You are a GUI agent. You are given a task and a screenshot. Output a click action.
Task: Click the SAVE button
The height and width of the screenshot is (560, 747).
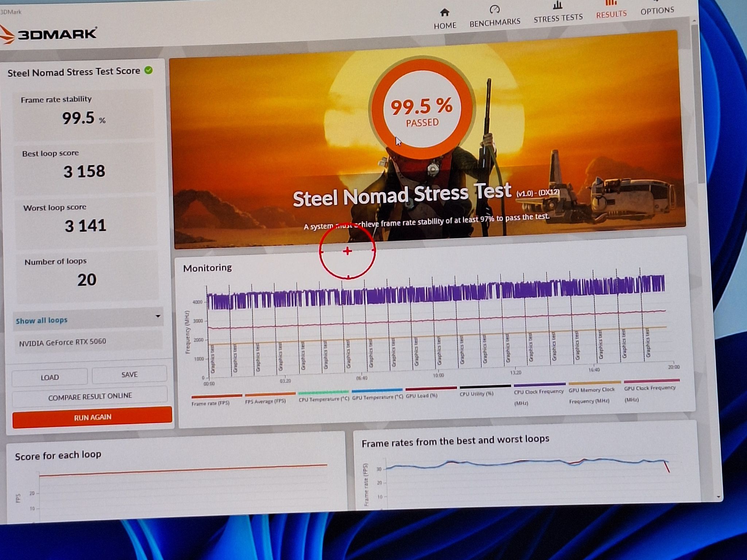pos(129,374)
